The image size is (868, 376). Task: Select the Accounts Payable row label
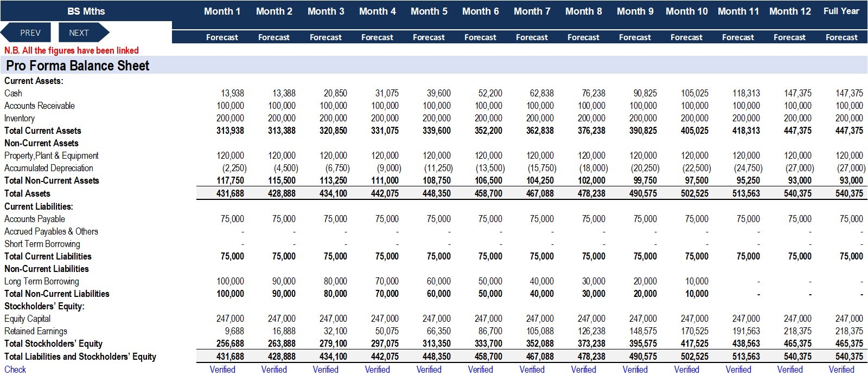point(35,219)
